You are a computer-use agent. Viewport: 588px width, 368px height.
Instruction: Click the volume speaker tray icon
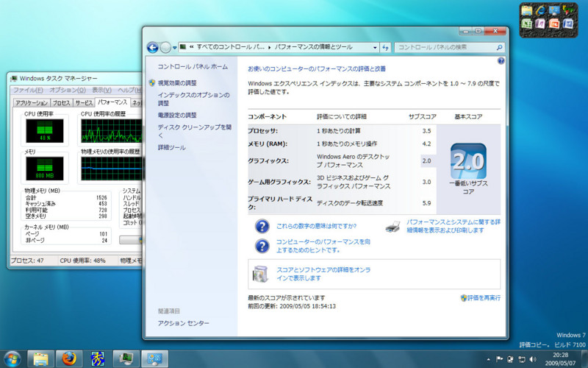[533, 359]
